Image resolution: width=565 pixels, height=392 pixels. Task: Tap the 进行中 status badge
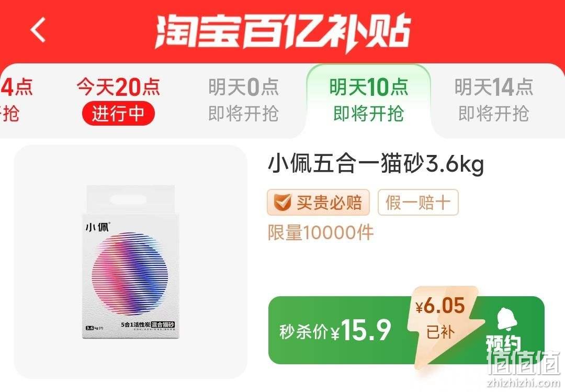tap(118, 114)
